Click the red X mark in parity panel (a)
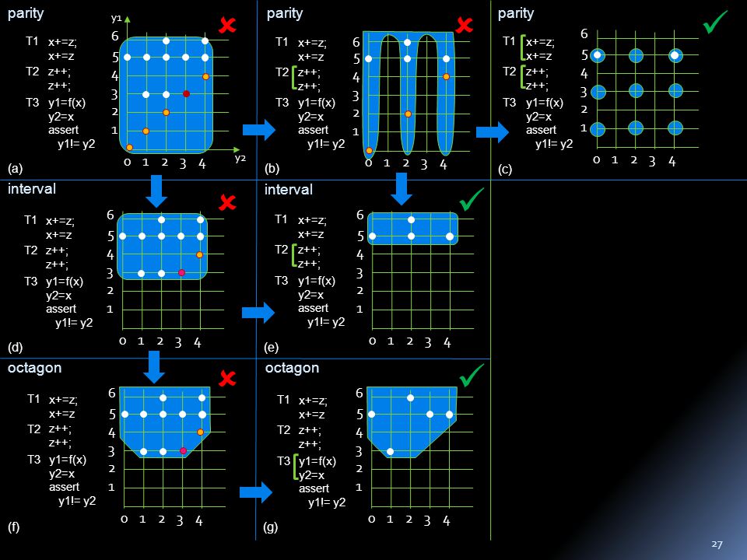This screenshot has height=560, width=747. tap(227, 25)
